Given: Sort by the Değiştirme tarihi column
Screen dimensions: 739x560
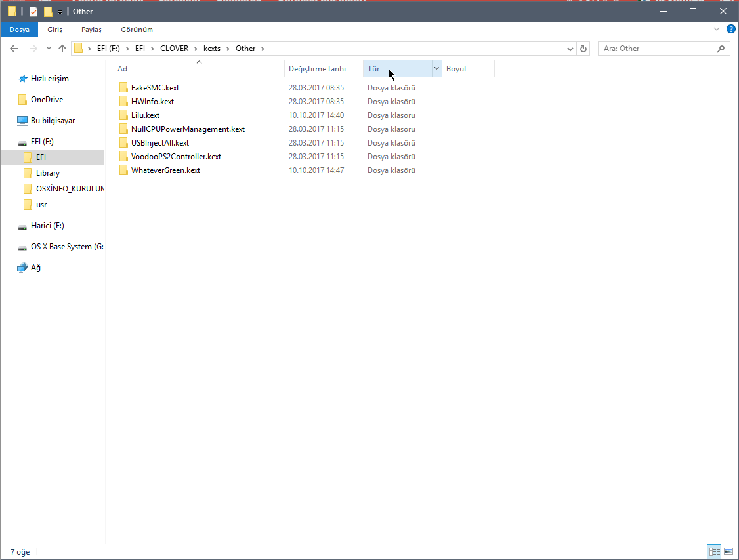Looking at the screenshot, I should pyautogui.click(x=317, y=69).
